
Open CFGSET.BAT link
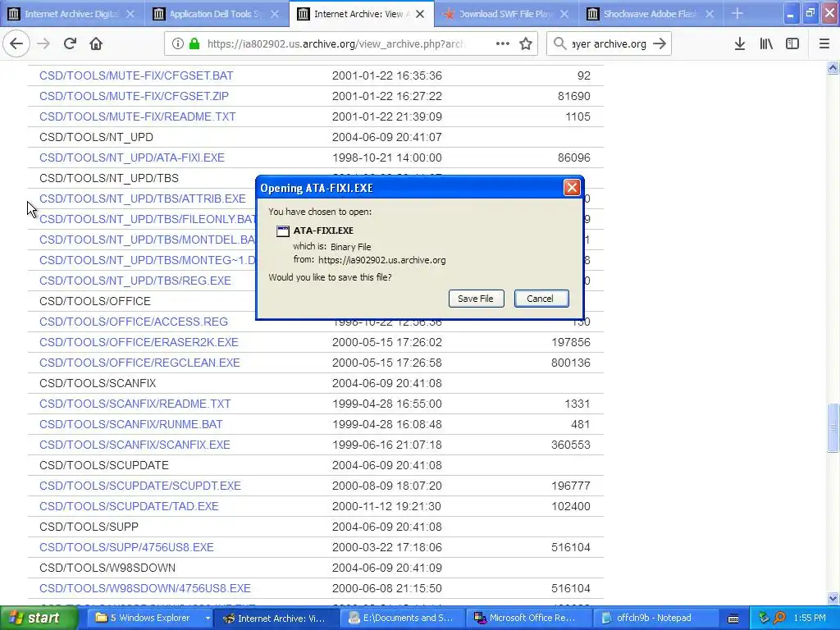tap(136, 75)
